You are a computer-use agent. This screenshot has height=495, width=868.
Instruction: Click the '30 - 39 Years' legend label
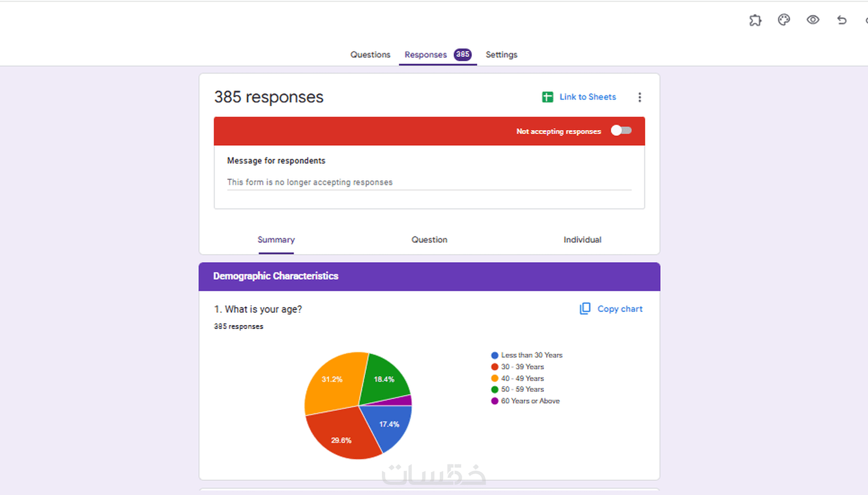click(522, 367)
